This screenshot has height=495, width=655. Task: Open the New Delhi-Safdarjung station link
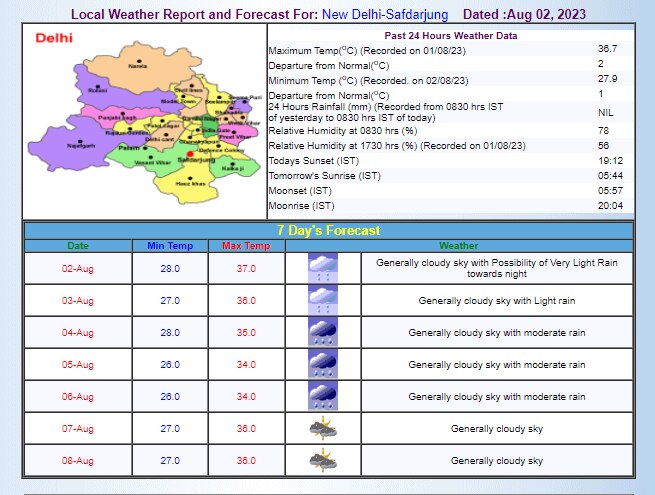(386, 15)
